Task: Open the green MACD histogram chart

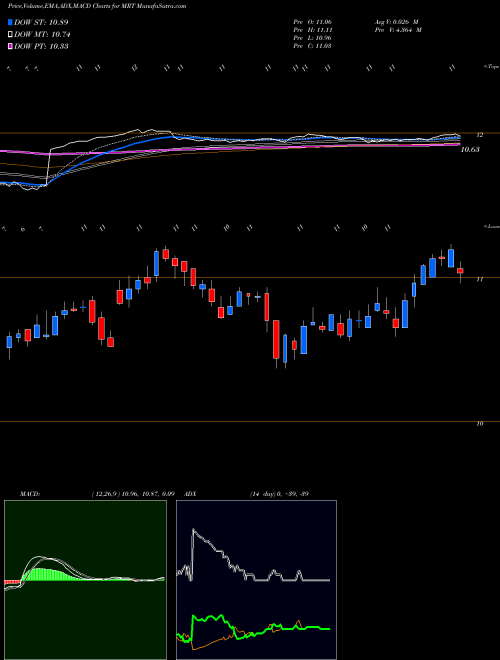Action: [85, 580]
